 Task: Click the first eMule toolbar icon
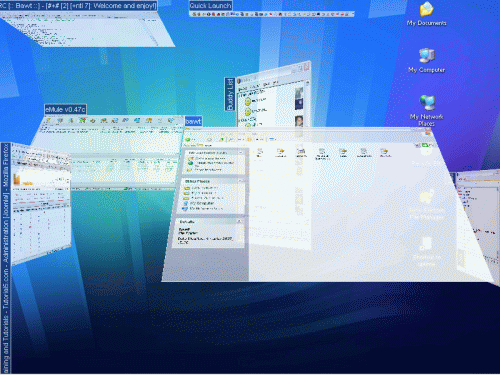(x=49, y=121)
